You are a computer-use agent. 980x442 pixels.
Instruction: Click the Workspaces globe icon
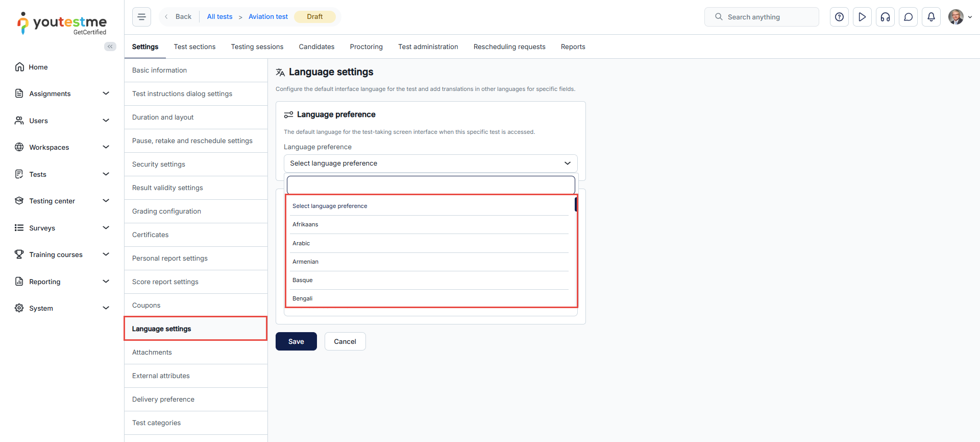click(19, 147)
